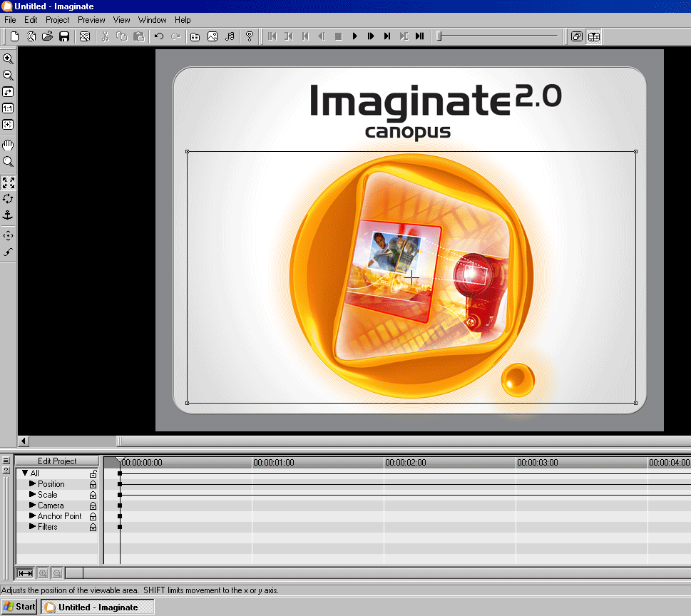691x616 pixels.
Task: Open the File menu
Action: pyautogui.click(x=10, y=20)
